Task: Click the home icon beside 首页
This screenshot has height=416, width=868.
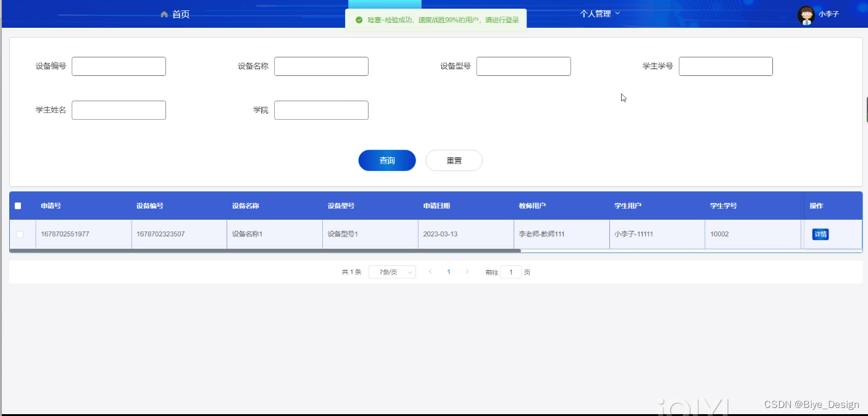Action: [x=164, y=14]
